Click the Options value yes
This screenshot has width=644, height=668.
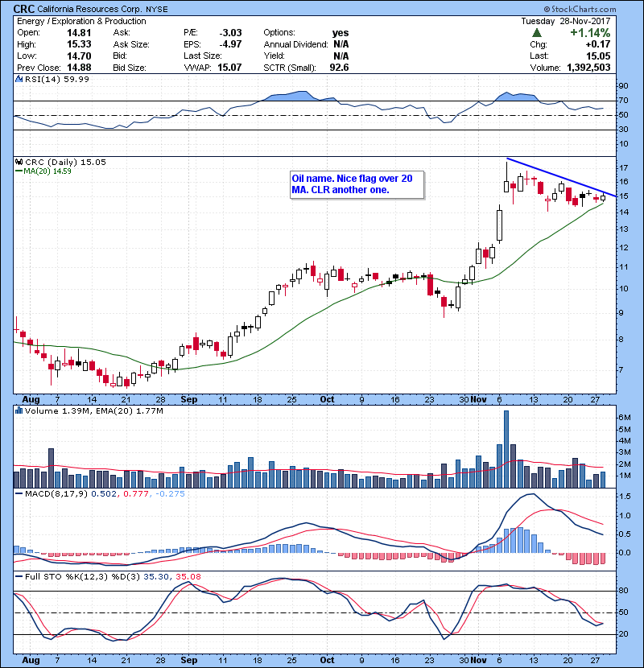341,33
